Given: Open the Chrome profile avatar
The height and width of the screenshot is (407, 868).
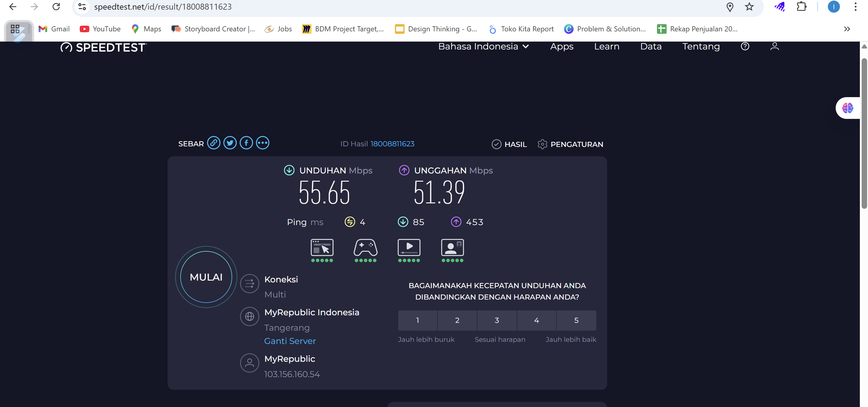Looking at the screenshot, I should (x=834, y=7).
